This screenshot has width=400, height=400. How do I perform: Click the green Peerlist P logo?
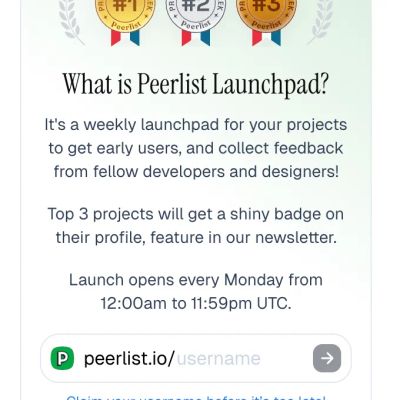click(62, 358)
